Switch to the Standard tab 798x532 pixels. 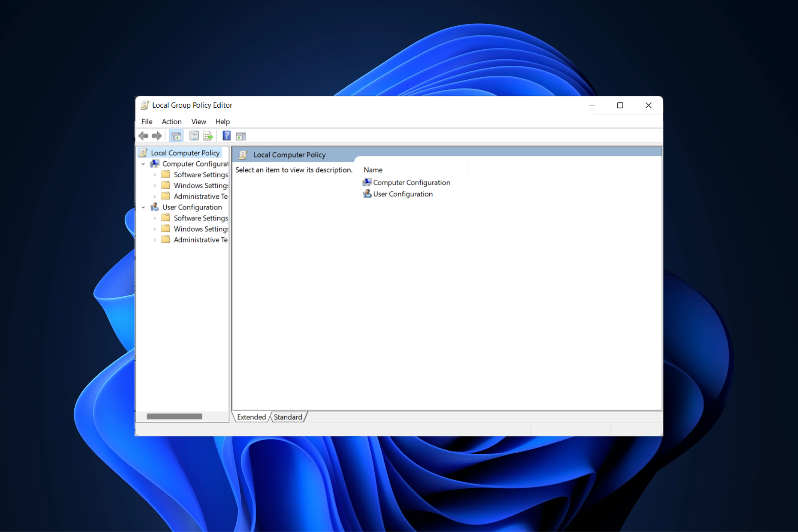(x=288, y=417)
